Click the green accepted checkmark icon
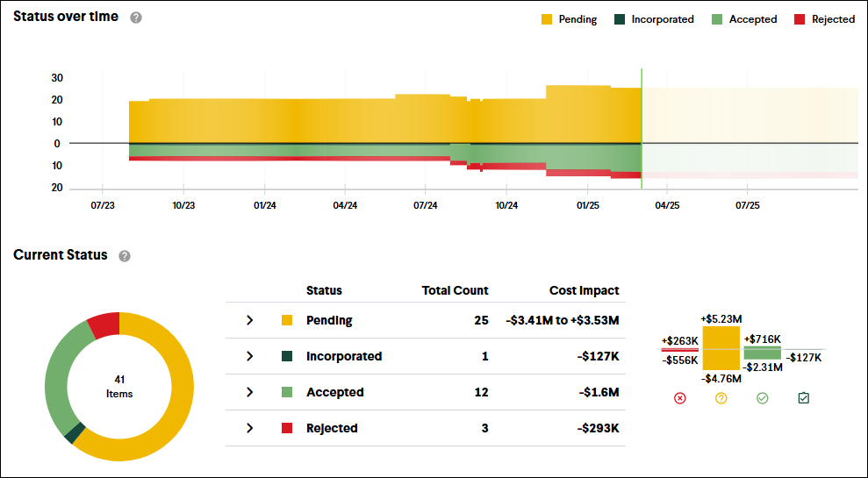This screenshot has width=868, height=478. [x=762, y=398]
